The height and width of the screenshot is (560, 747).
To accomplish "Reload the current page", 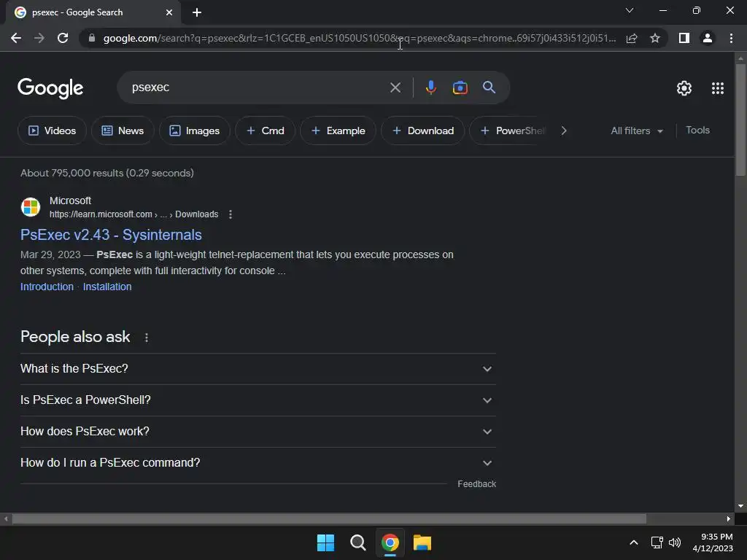I will click(63, 38).
